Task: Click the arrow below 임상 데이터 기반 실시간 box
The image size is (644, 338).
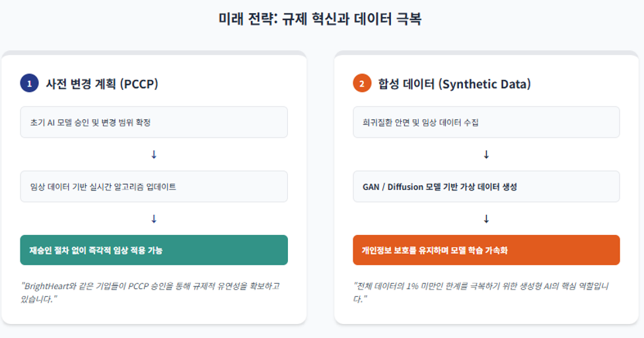Action: pyautogui.click(x=154, y=219)
